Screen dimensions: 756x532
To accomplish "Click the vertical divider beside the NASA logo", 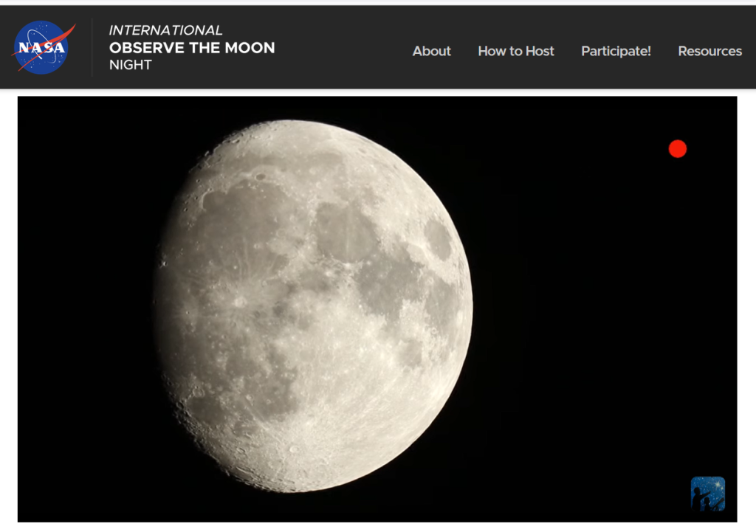I will (x=92, y=48).
